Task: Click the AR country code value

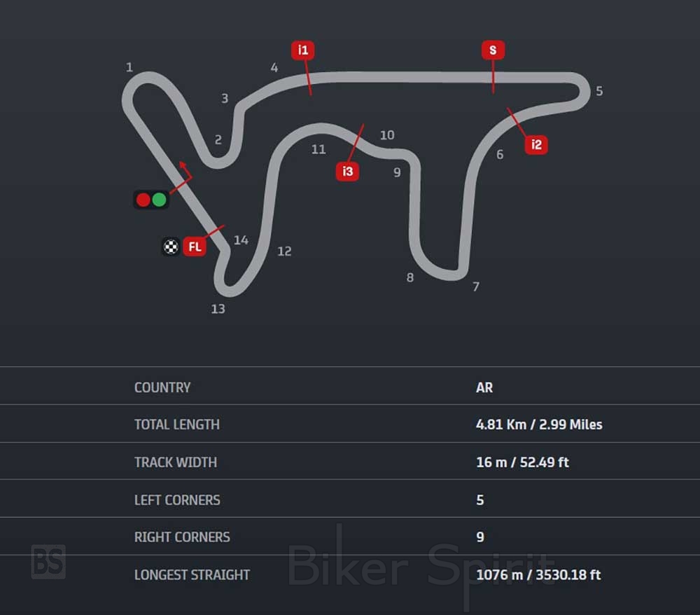Action: coord(484,387)
